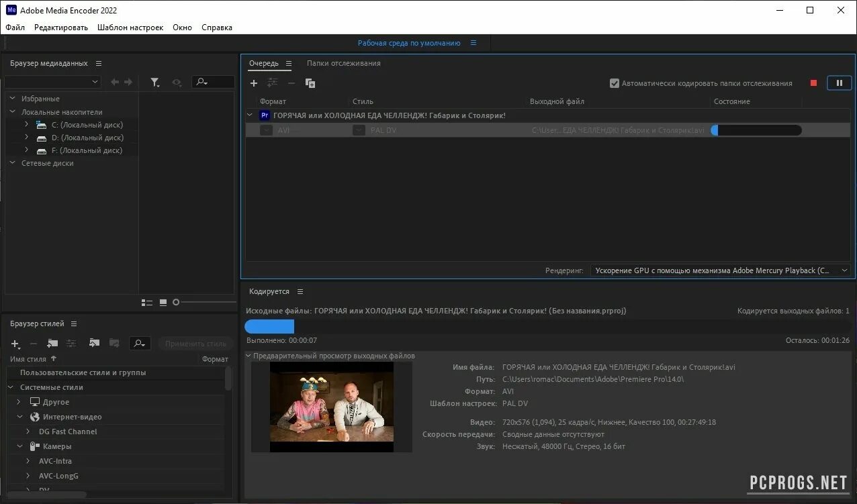This screenshot has height=504, width=857.
Task: Click Рабочая среда по умолчанию workspace label
Action: (x=409, y=43)
